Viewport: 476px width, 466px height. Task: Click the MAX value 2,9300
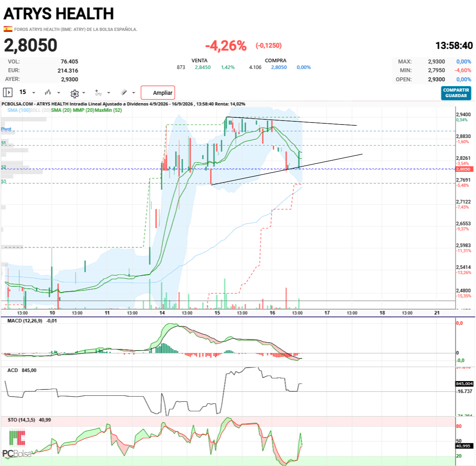pos(436,61)
